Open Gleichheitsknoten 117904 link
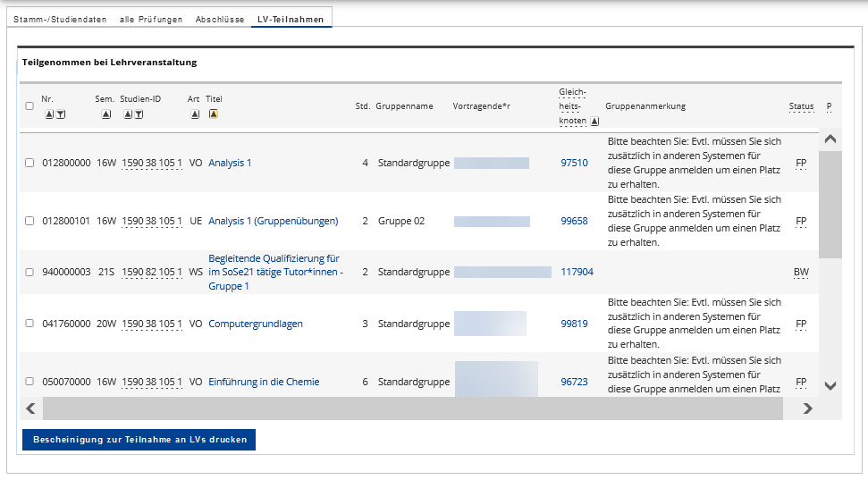The image size is (868, 480). [577, 272]
